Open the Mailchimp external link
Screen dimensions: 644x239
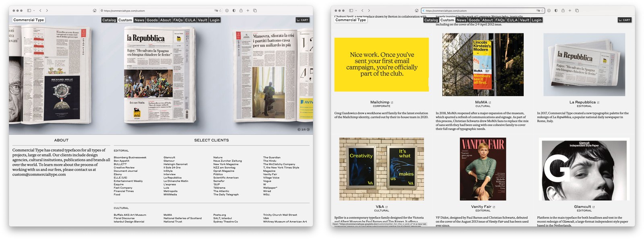point(382,102)
